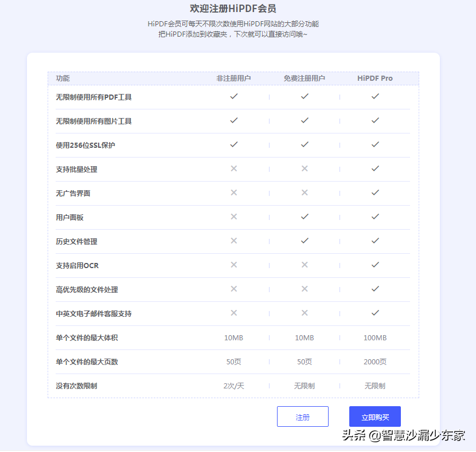Click checkmark for 历史文件管理 under 免费注册用户
Viewport: 476px width, 452px height.
305,241
